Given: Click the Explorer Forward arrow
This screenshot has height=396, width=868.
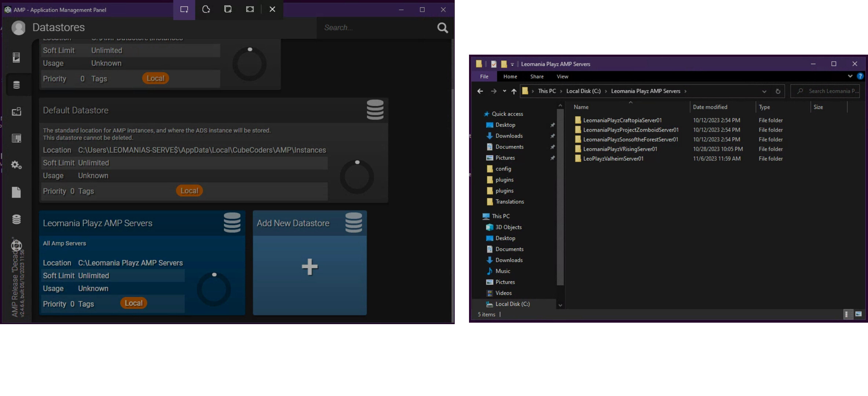Looking at the screenshot, I should click(494, 91).
